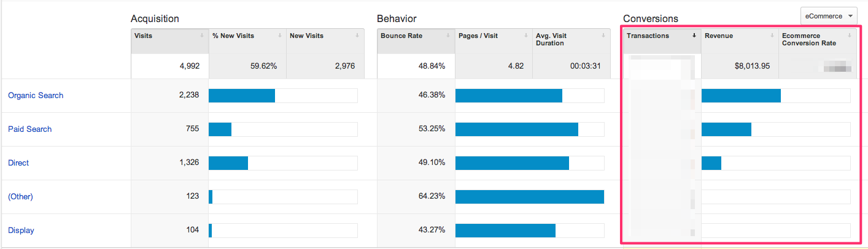Click the Bounce Rate sort arrow

[x=449, y=36]
